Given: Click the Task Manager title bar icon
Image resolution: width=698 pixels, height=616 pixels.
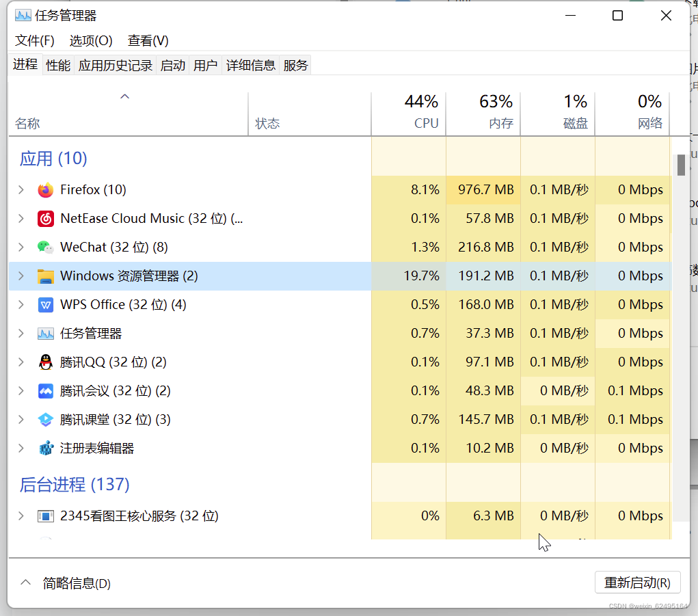Looking at the screenshot, I should coord(23,16).
